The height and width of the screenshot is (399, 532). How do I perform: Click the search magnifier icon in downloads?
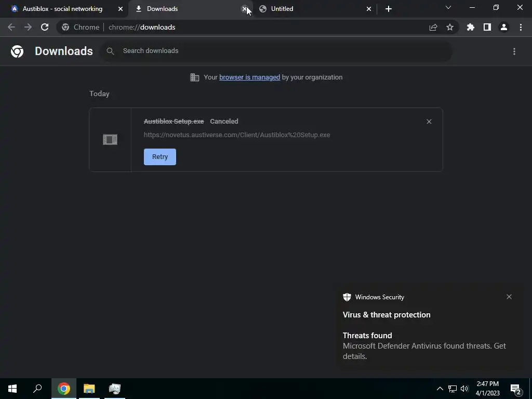pos(110,51)
